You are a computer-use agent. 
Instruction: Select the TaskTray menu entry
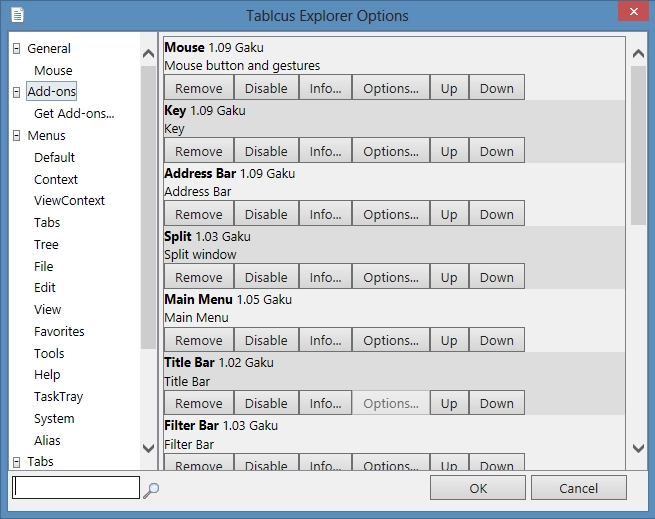tap(58, 397)
